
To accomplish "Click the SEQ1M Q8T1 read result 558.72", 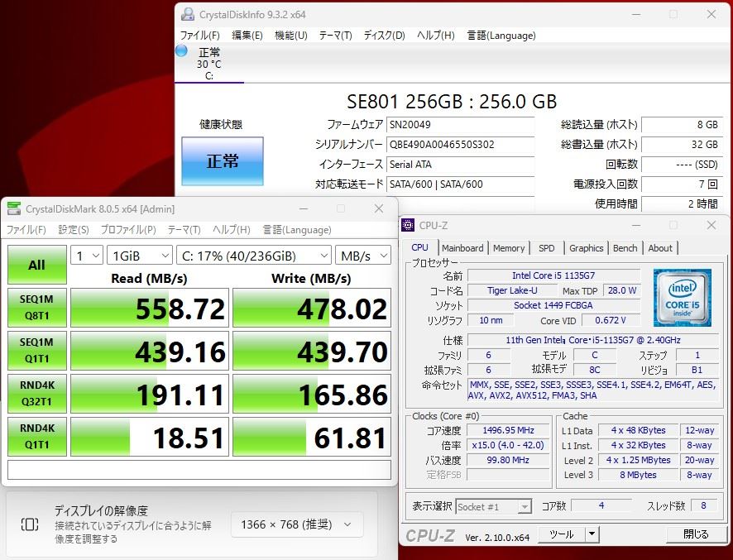I will [x=150, y=308].
